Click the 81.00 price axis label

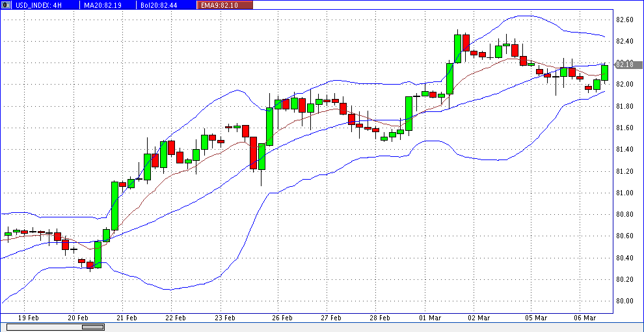coord(624,193)
